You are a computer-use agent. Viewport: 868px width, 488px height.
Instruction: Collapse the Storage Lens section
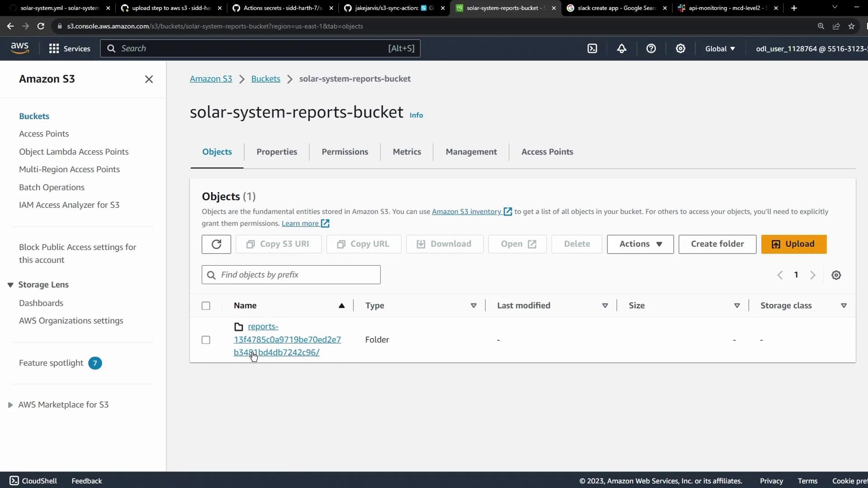pos(10,285)
